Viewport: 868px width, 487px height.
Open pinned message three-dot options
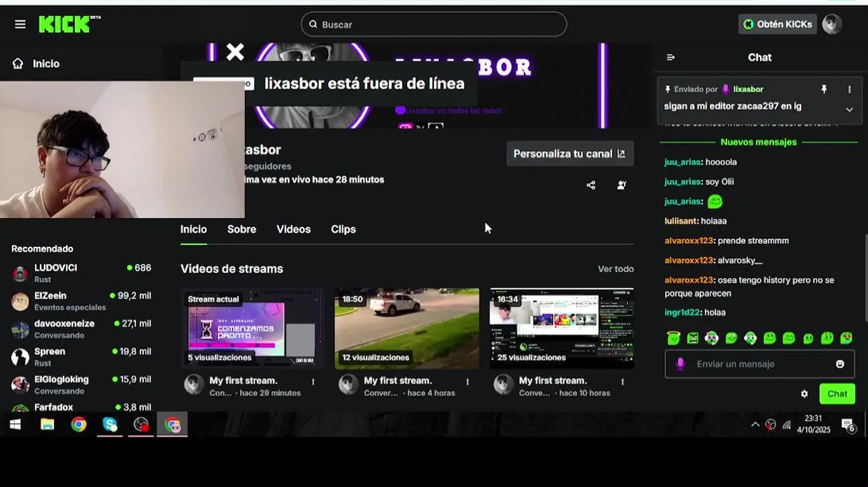coord(850,89)
